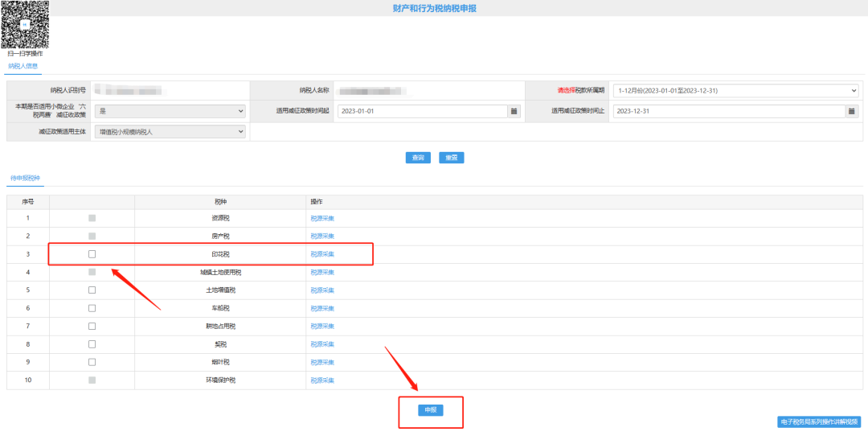Check the 印花税 checkbox
Screen dimensions: 868x444
tap(92, 254)
